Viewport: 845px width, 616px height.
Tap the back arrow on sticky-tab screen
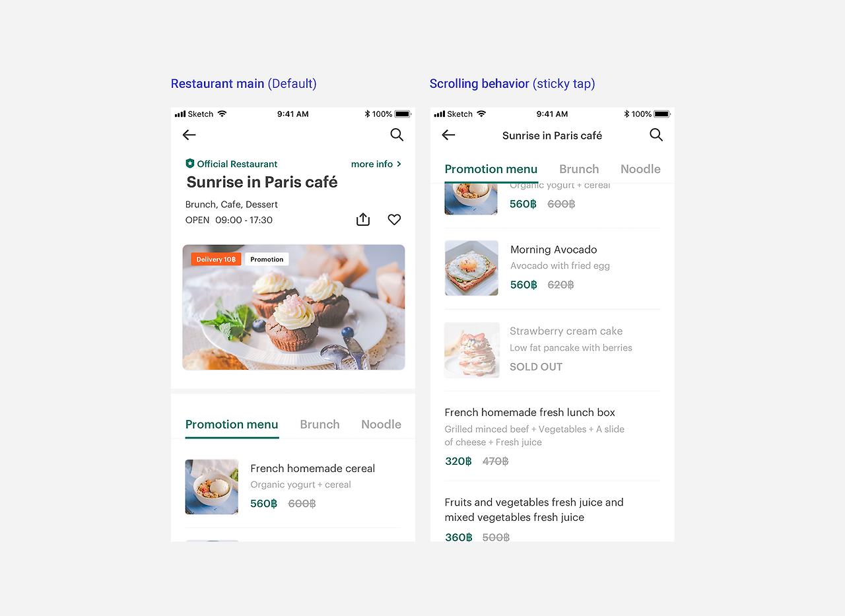[448, 135]
